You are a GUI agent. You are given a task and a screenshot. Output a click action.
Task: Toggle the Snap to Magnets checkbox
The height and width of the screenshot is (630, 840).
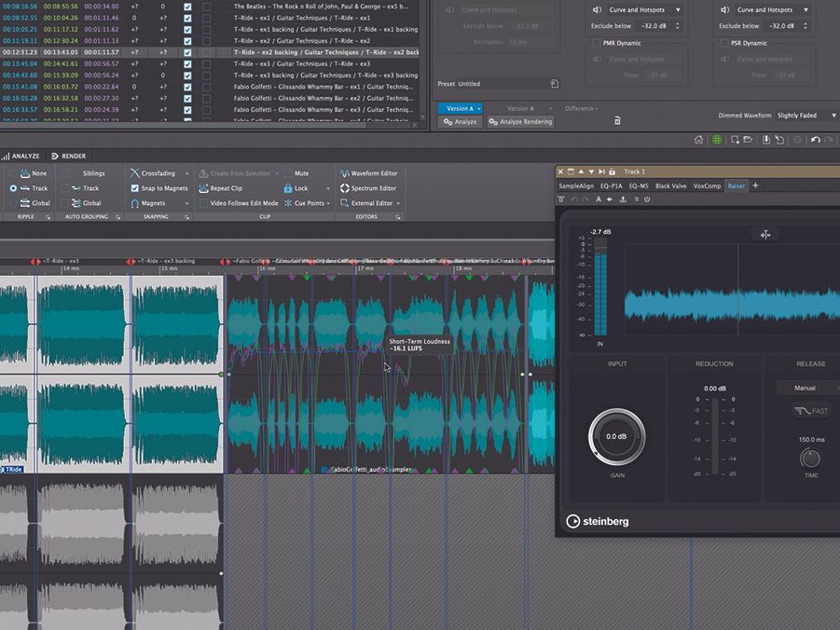coord(134,188)
